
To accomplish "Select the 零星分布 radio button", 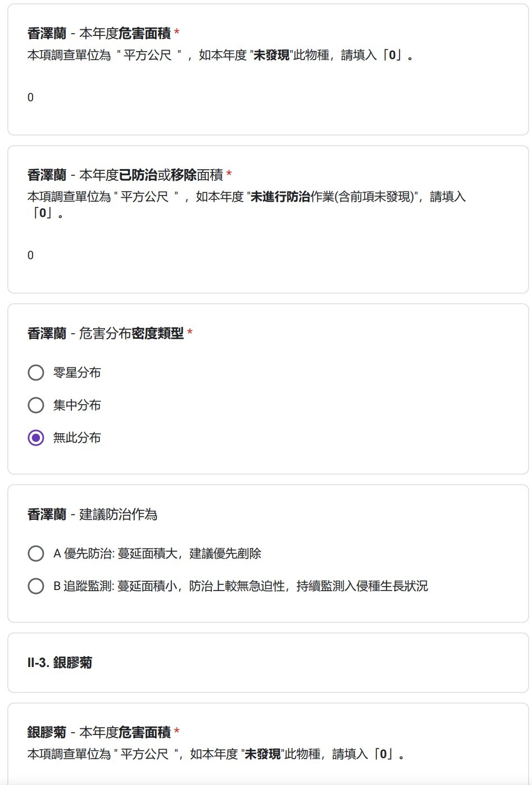I will (x=36, y=373).
